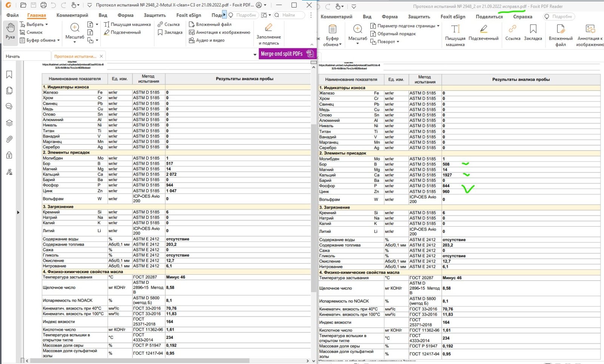Switch to Комментарий tab in left window
Image resolution: width=604 pixels, height=364 pixels.
coord(72,15)
